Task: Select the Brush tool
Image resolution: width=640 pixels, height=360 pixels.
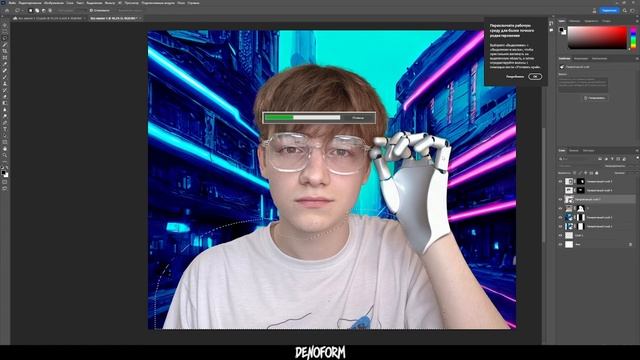Action: [5, 77]
